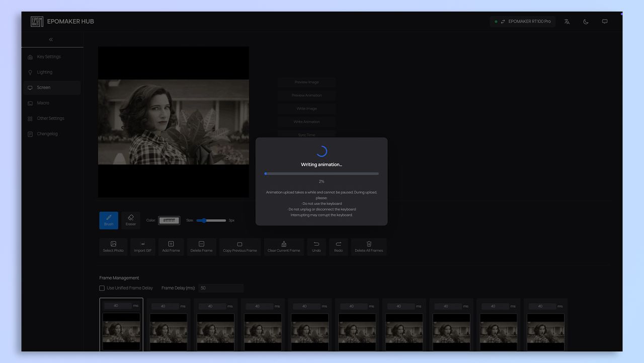The image size is (644, 363).
Task: Click Select Photo icon
Action: [113, 244]
